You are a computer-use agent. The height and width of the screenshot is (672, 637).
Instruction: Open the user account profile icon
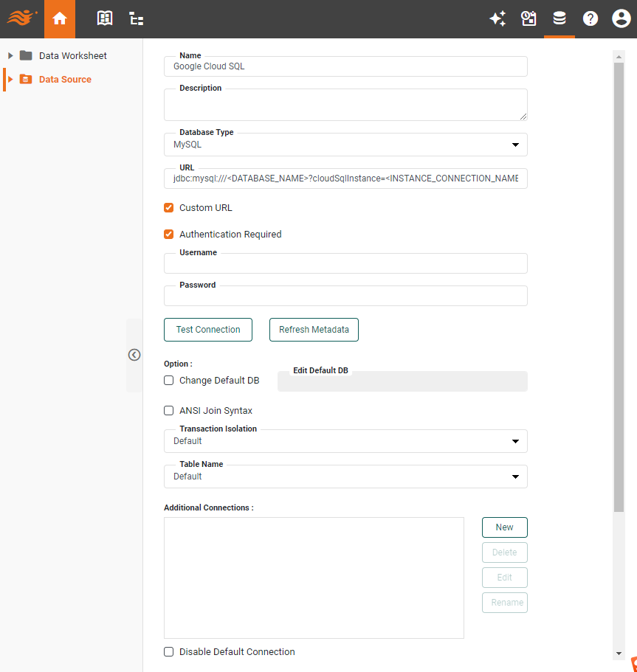coord(621,18)
